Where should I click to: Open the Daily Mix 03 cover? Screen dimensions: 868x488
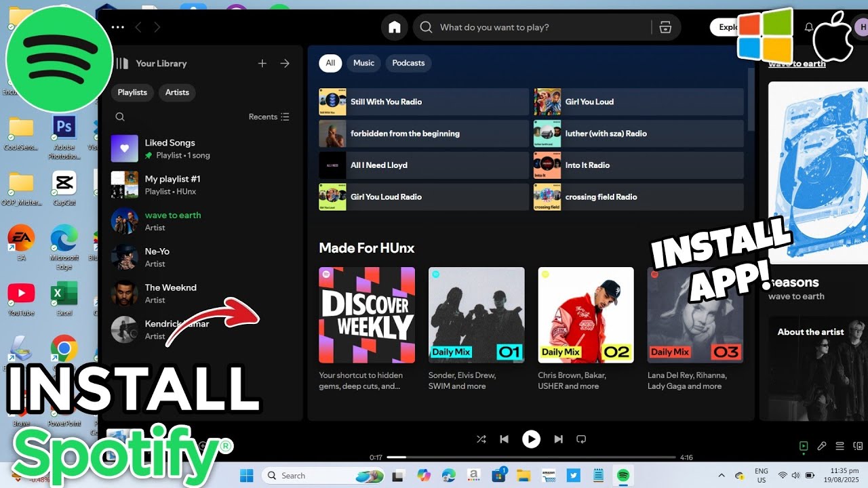pos(695,315)
